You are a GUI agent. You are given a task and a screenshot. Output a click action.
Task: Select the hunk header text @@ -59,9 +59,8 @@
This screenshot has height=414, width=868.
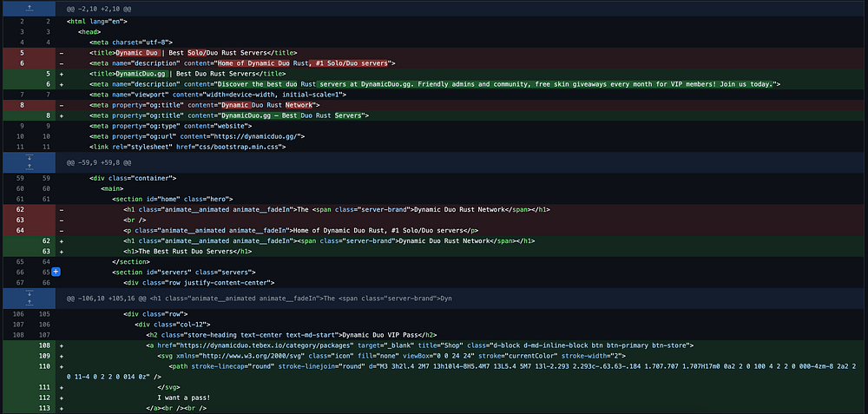click(99, 163)
